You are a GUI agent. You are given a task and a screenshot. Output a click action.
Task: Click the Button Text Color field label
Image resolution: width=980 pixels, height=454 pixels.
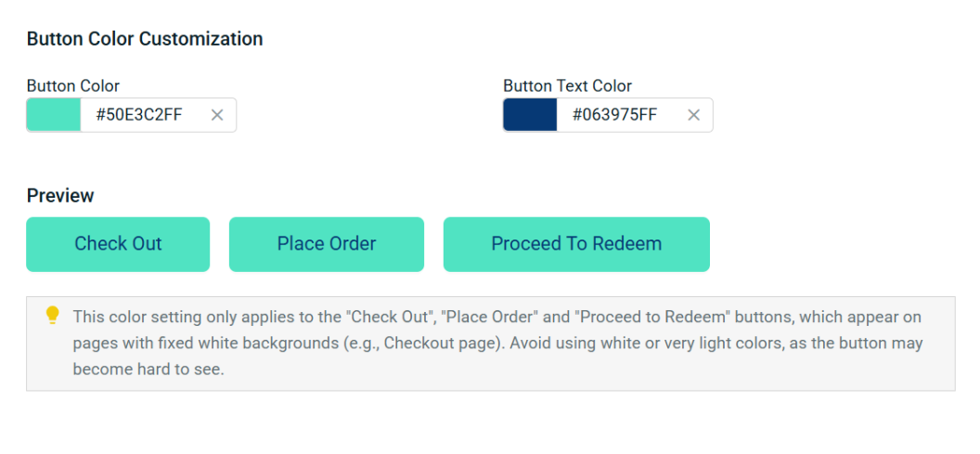[567, 85]
